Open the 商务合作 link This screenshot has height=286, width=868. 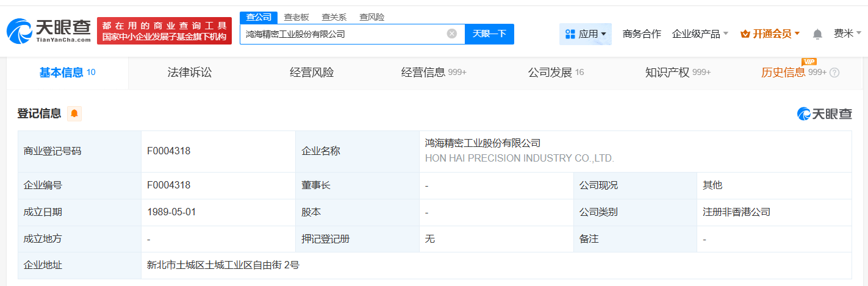tap(642, 34)
